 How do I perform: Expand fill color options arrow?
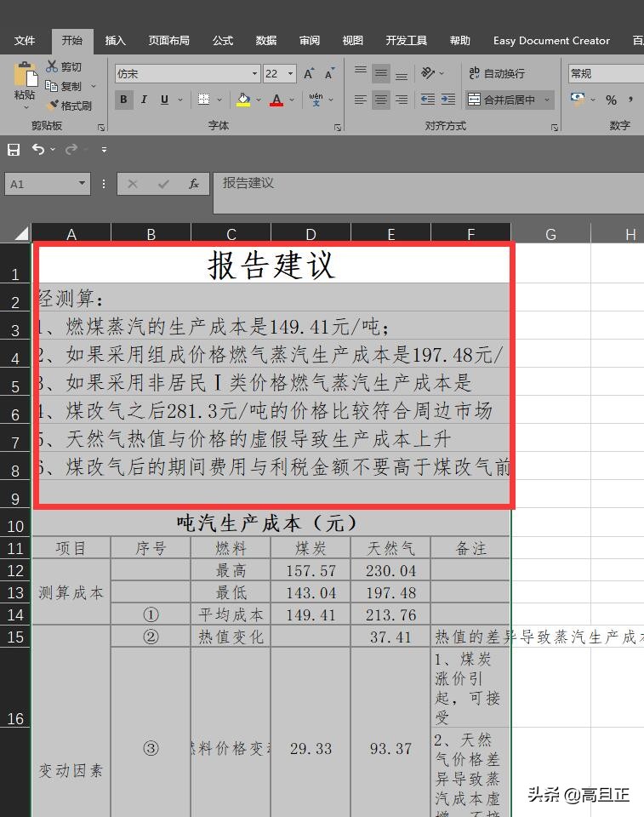pos(259,100)
